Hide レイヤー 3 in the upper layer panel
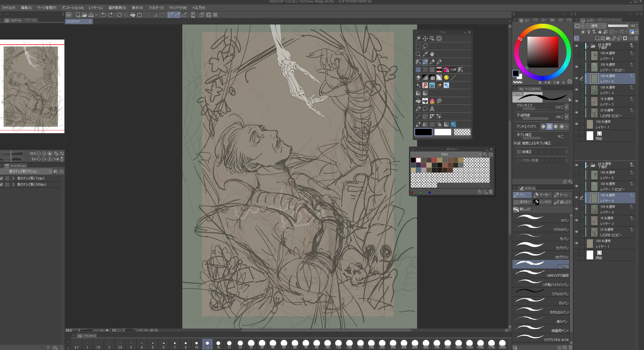The image size is (644, 350). point(576,90)
